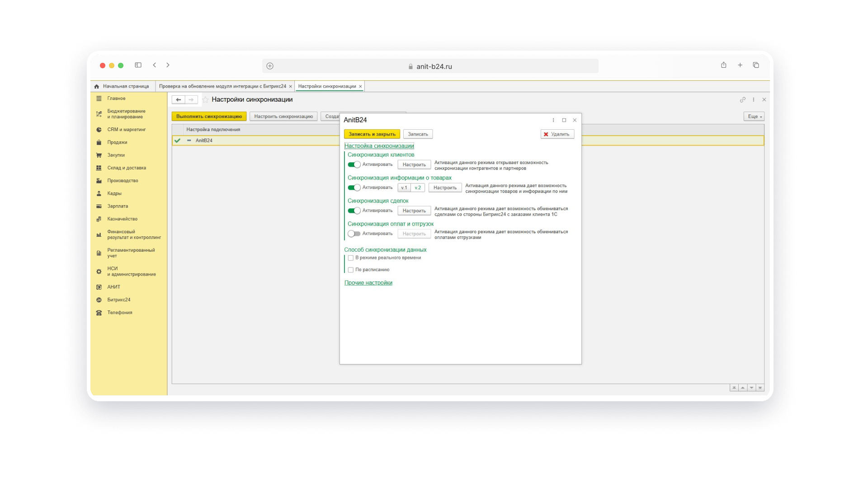868x488 pixels.
Task: Open the Битрикс24 sidebar icon
Action: tap(99, 300)
